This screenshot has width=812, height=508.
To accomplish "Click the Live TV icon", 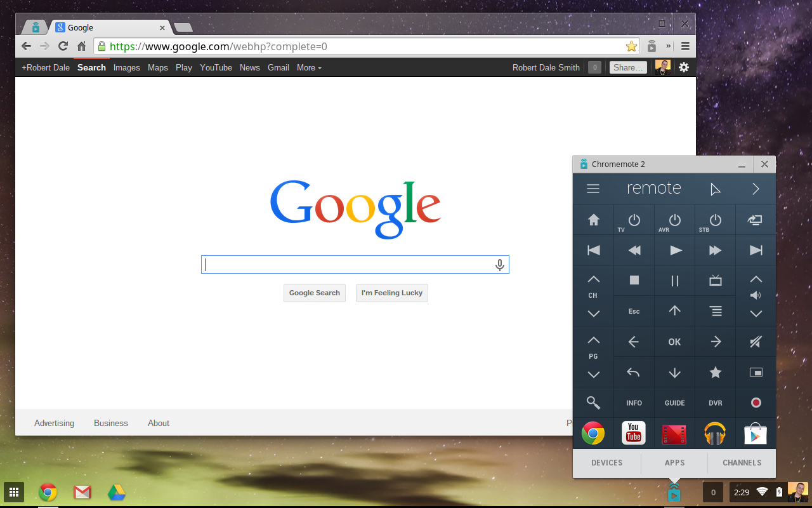I will tap(716, 280).
